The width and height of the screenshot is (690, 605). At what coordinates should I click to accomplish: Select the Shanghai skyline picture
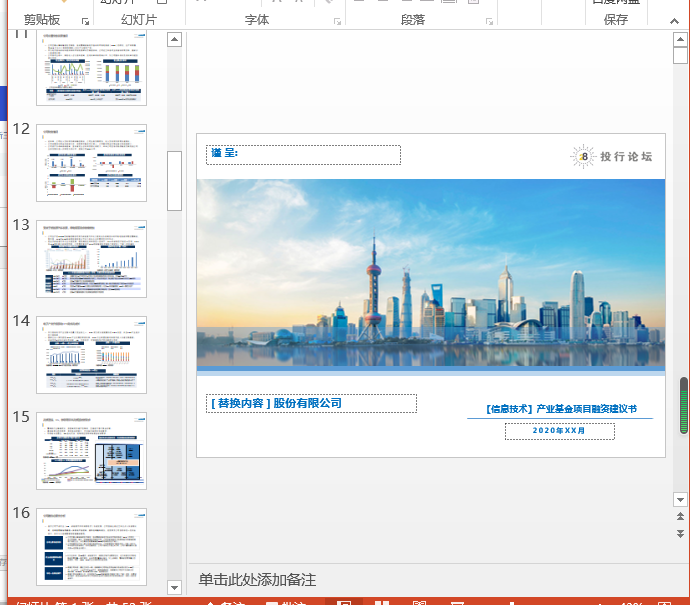[x=431, y=272]
